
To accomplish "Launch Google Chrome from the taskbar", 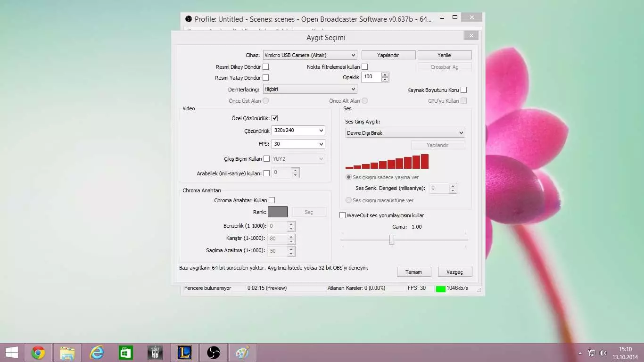I will coord(38,353).
